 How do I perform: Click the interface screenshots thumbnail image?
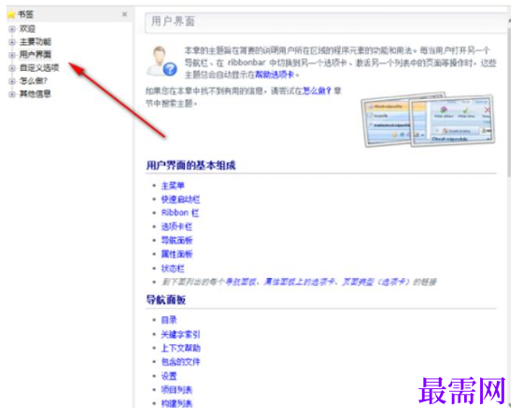click(x=428, y=119)
